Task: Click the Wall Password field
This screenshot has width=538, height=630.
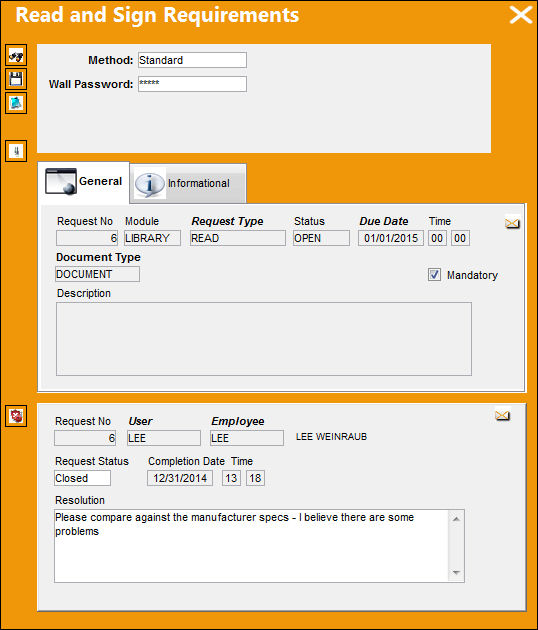Action: pyautogui.click(x=192, y=84)
